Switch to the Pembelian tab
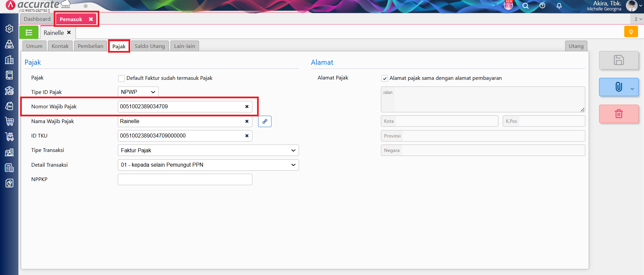The width and height of the screenshot is (644, 275). coord(90,46)
